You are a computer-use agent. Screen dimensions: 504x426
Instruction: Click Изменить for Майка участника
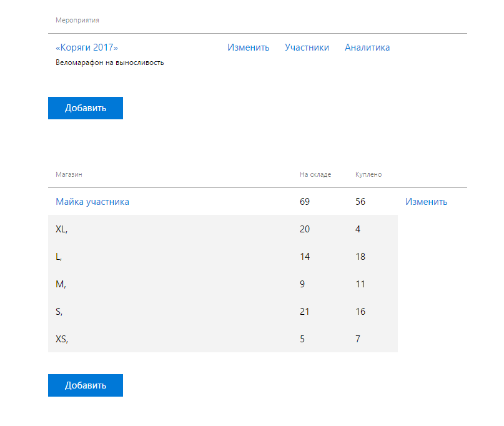[426, 202]
